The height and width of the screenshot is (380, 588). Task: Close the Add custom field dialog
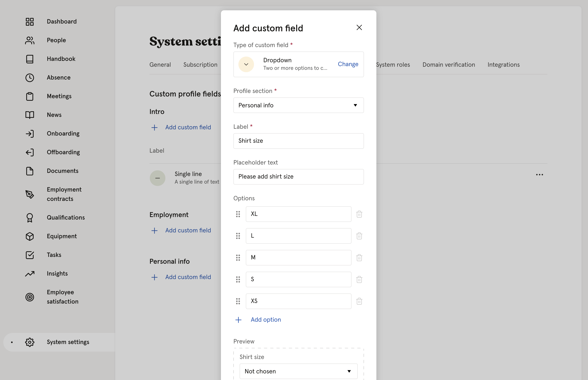coord(359,27)
